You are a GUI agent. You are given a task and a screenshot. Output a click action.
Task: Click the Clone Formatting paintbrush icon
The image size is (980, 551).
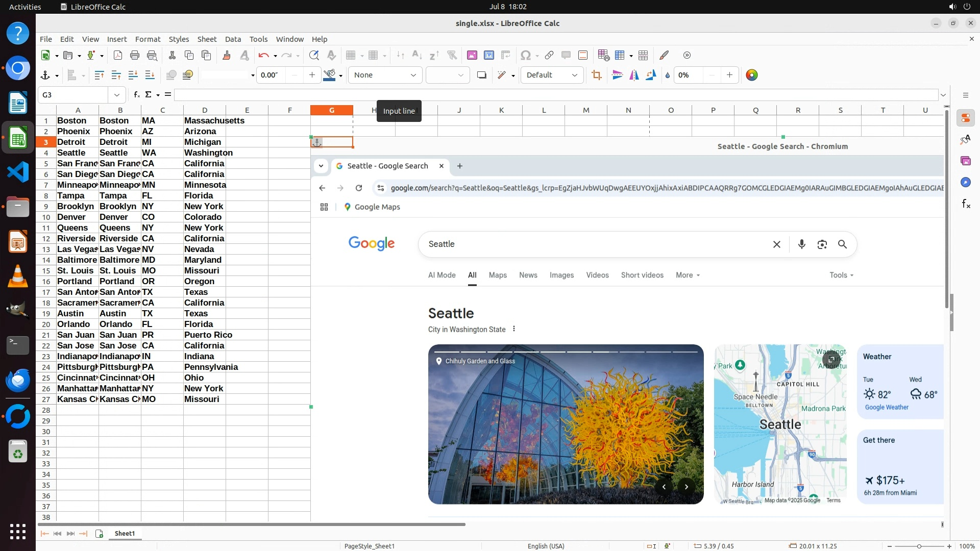point(227,55)
